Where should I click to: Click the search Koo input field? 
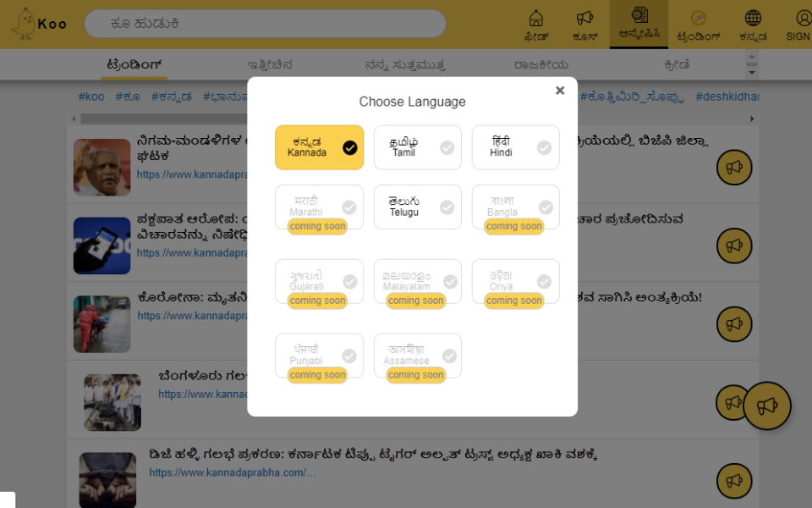coord(265,24)
